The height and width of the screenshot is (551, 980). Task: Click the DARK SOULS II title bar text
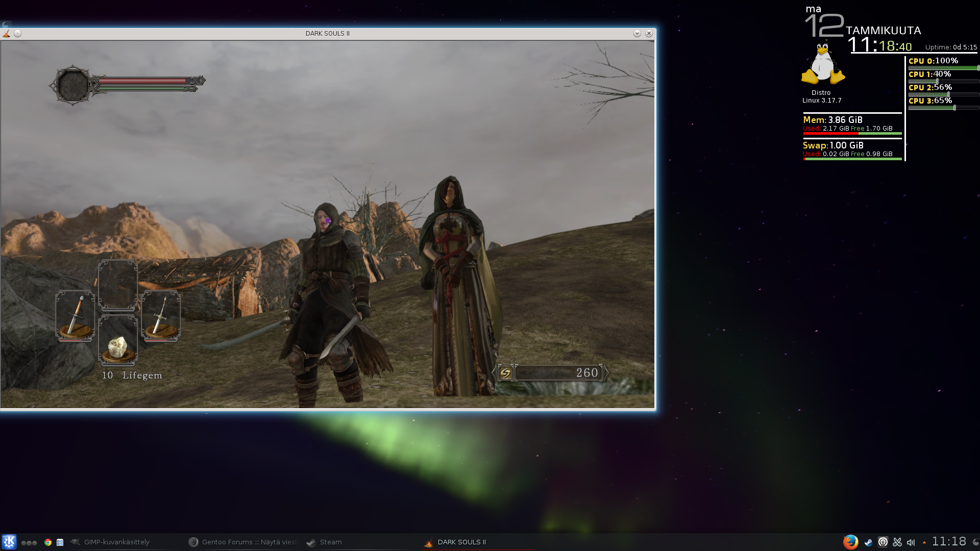point(327,33)
